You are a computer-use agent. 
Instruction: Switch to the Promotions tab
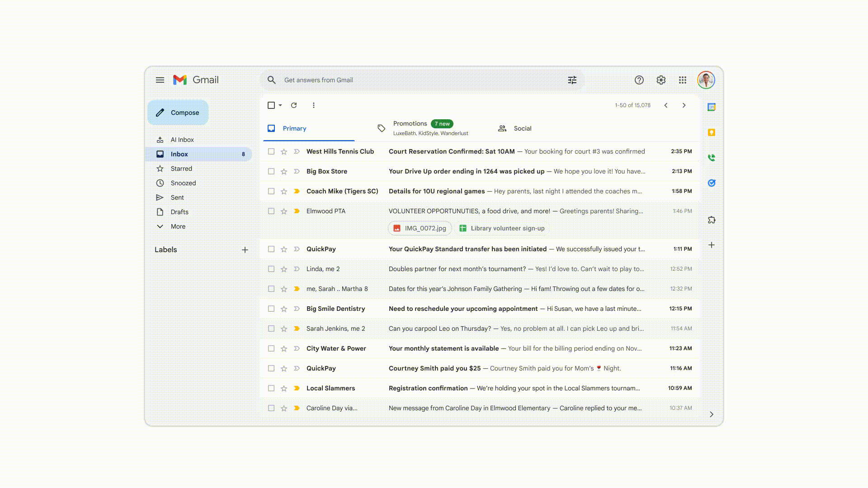pyautogui.click(x=410, y=128)
